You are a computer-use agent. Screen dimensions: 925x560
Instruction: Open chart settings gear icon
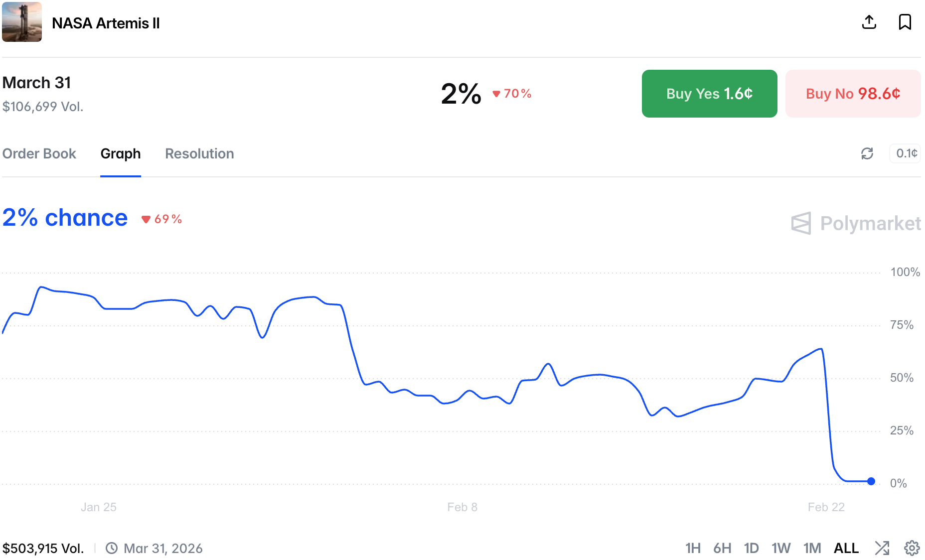[x=912, y=548]
